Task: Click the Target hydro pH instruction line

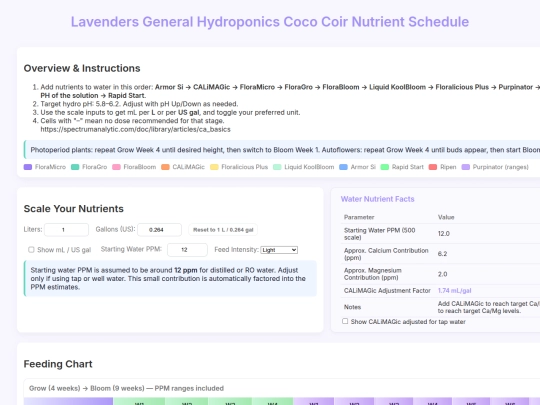Action: [139, 104]
